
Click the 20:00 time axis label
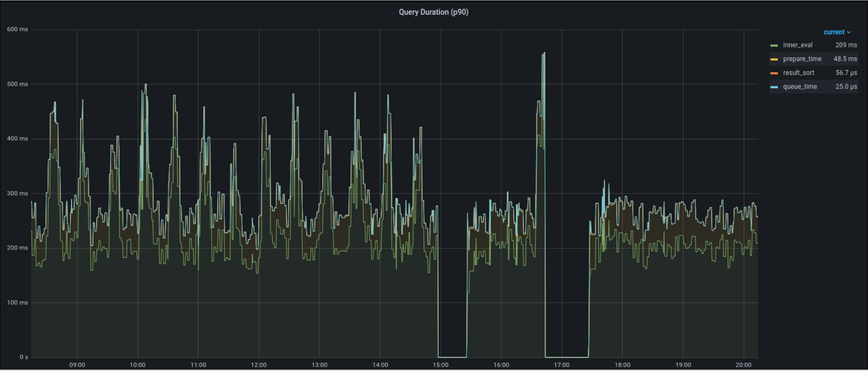(x=743, y=365)
